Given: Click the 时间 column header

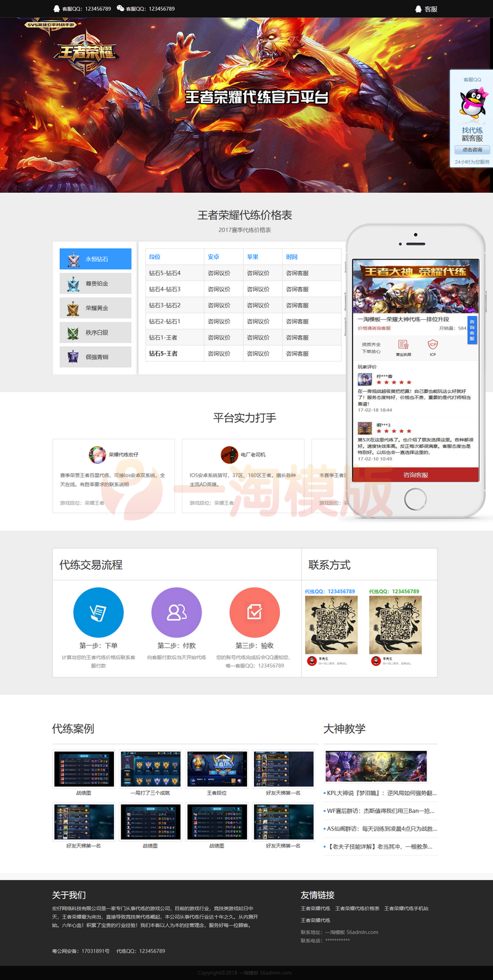Looking at the screenshot, I should tap(291, 257).
